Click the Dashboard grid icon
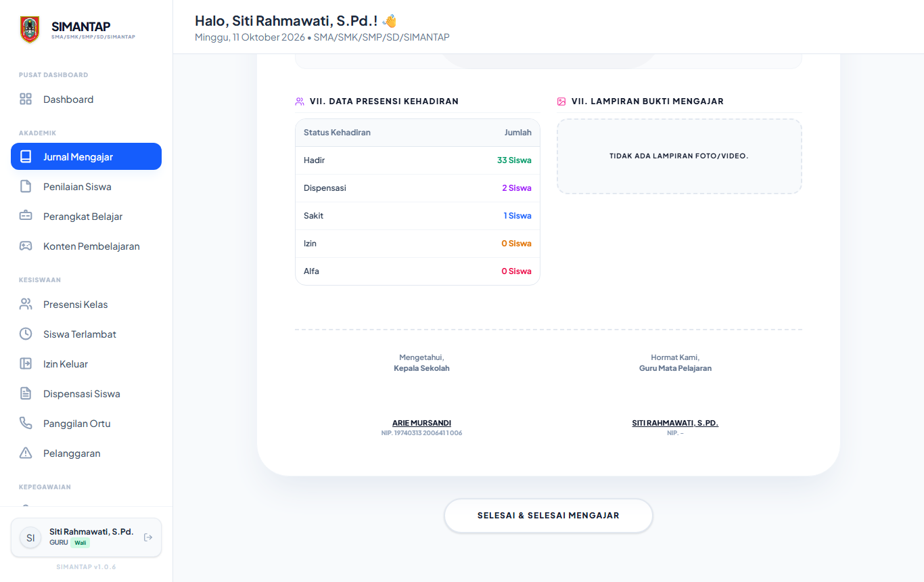This screenshot has height=582, width=924. click(26, 99)
